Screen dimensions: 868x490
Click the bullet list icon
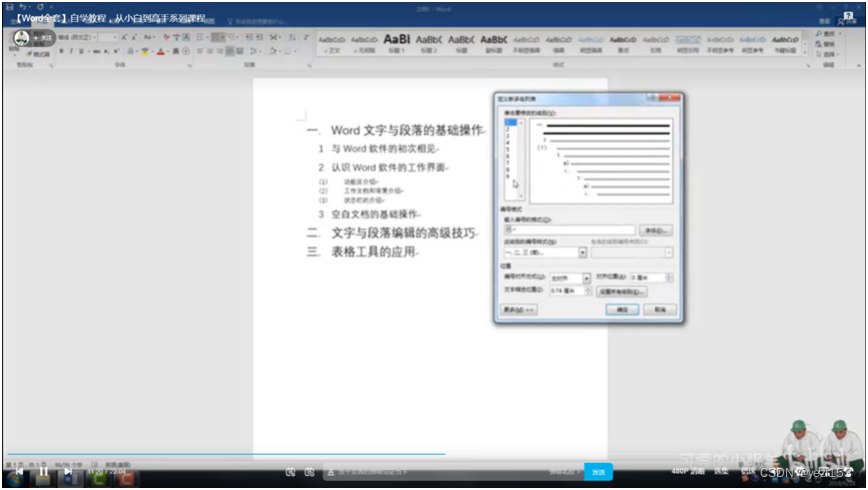point(202,38)
